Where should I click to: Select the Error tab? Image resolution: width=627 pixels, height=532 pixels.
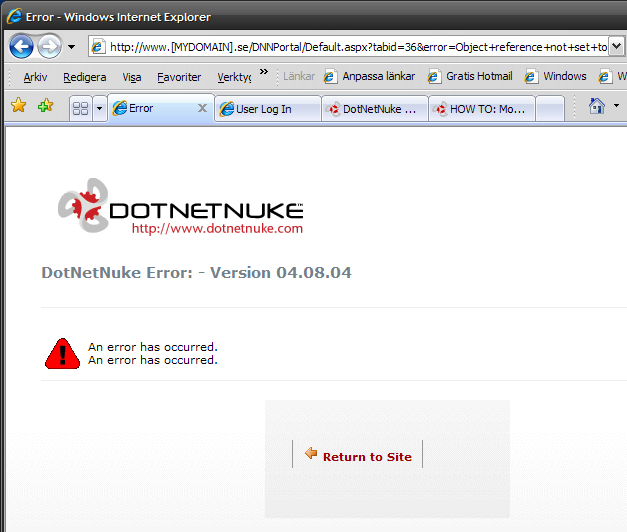pos(161,108)
